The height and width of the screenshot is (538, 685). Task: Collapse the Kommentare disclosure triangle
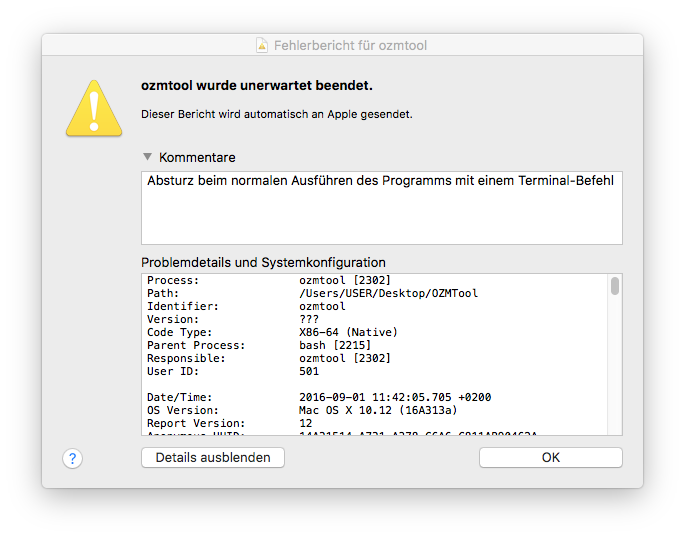(x=148, y=157)
